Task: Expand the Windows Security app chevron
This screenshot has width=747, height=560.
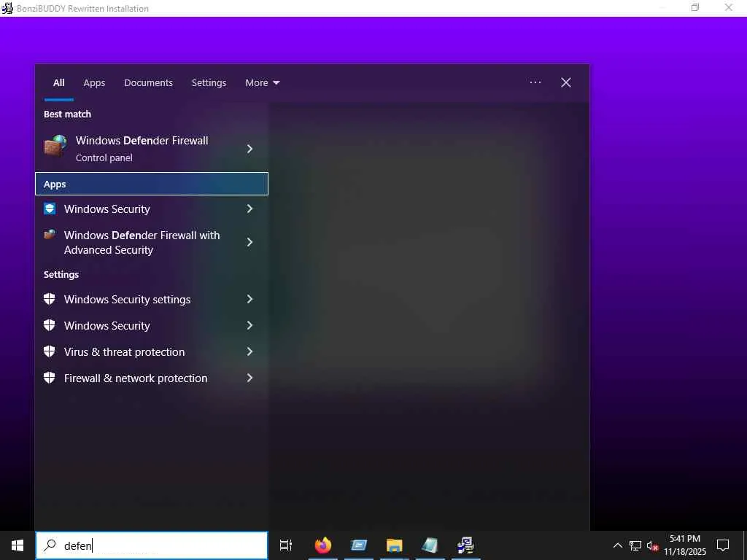Action: click(x=249, y=209)
